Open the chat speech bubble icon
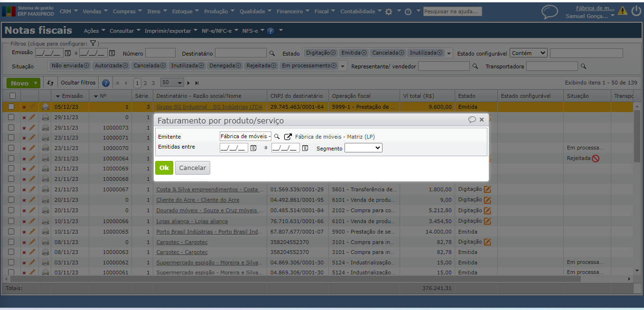 tap(550, 12)
